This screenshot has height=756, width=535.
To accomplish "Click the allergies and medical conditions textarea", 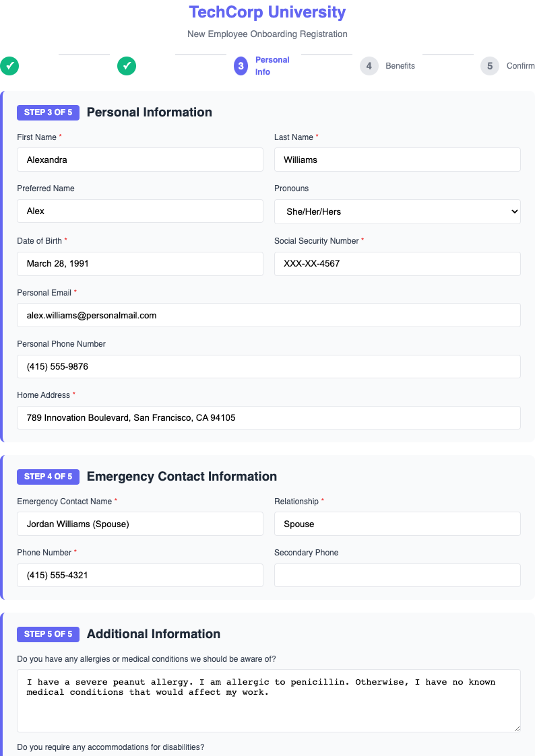I will coord(268,700).
